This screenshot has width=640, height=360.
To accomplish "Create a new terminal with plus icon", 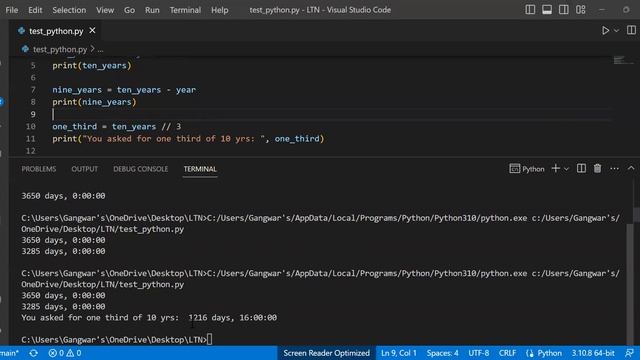I will tap(556, 169).
